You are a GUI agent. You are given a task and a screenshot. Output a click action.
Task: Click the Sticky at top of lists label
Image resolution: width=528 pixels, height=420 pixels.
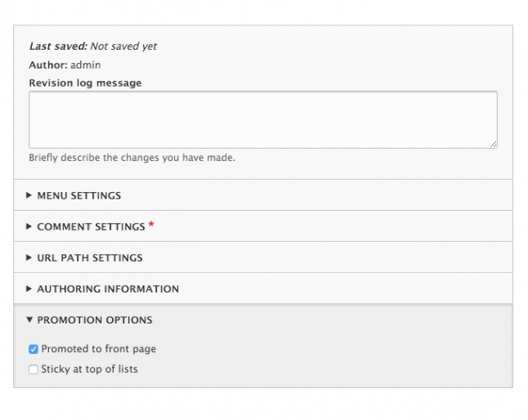pyautogui.click(x=89, y=369)
